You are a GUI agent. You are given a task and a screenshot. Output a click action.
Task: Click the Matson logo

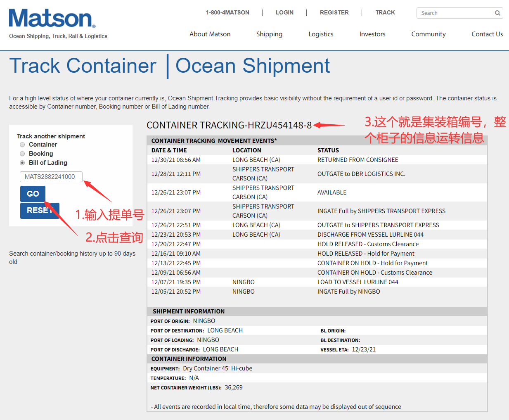[52, 19]
